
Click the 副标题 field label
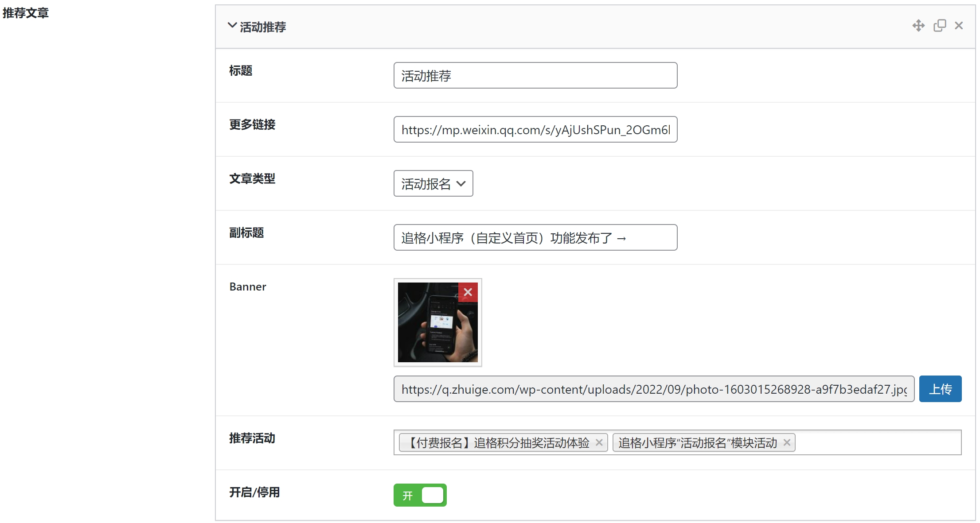point(246,232)
